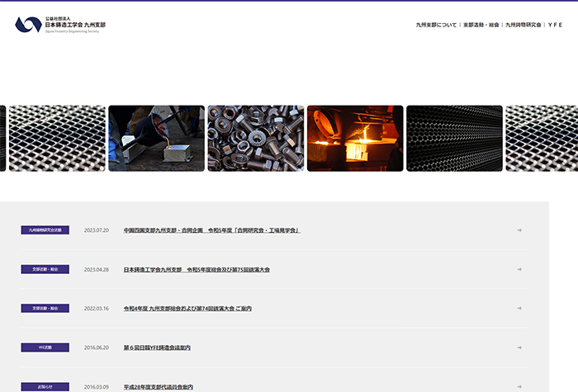Open 第6回日韓YFE鋳造会議案内 link
The width and height of the screenshot is (578, 392).
pos(157,347)
